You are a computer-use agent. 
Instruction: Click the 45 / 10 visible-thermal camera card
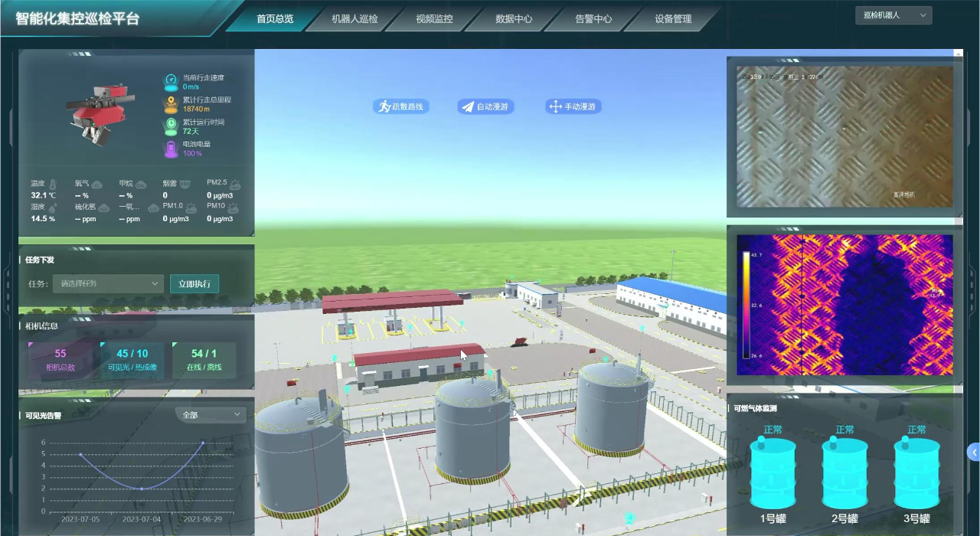point(132,360)
